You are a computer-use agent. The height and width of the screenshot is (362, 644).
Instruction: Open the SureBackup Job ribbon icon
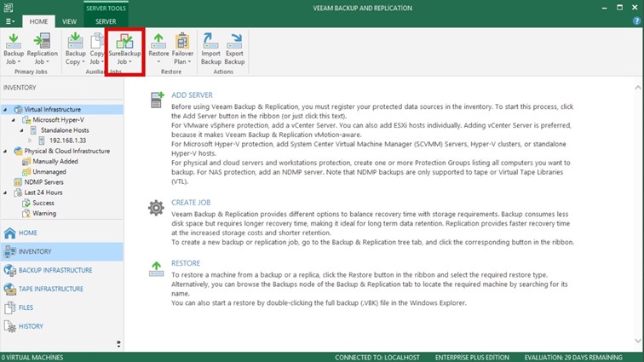click(x=124, y=41)
